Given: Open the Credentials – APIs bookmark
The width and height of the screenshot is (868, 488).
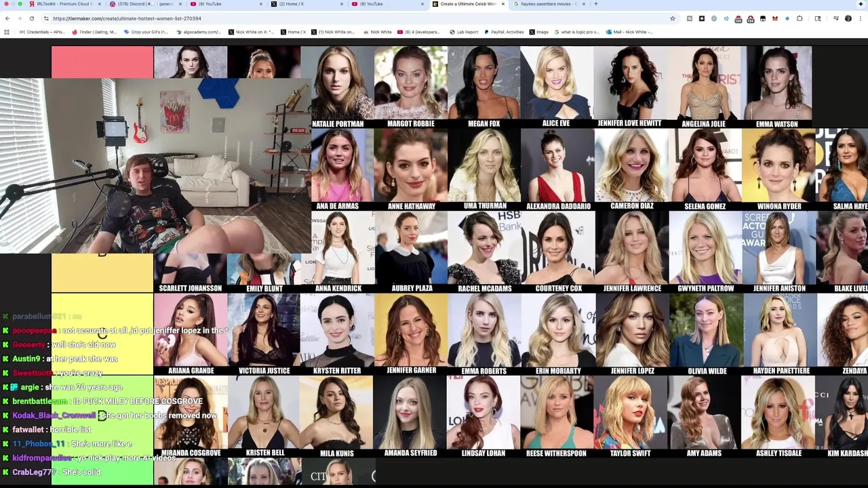Looking at the screenshot, I should tap(42, 32).
